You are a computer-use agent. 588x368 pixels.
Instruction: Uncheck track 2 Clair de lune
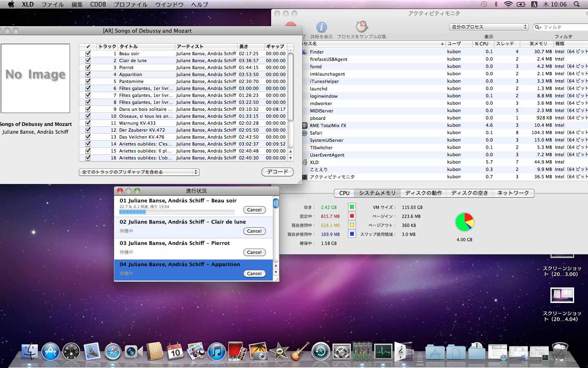(88, 61)
